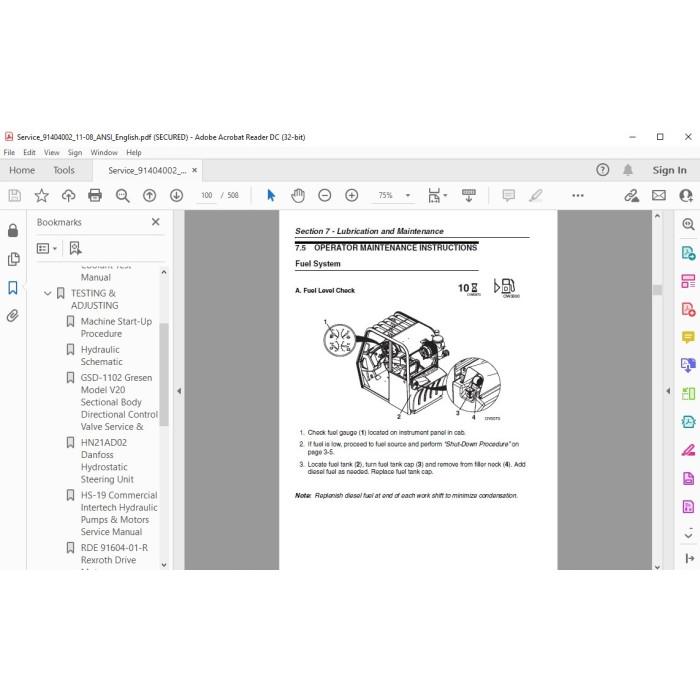Open the Help menu
700x700 pixels.
click(133, 153)
